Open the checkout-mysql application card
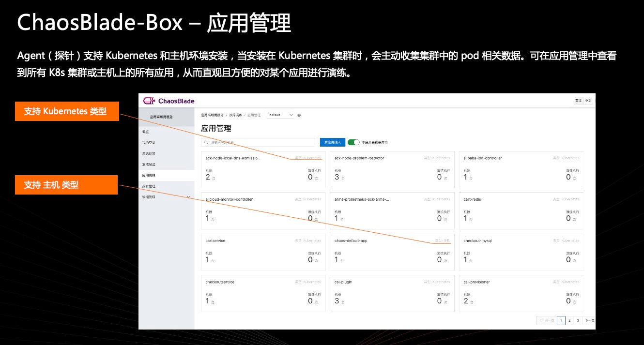 [x=521, y=252]
